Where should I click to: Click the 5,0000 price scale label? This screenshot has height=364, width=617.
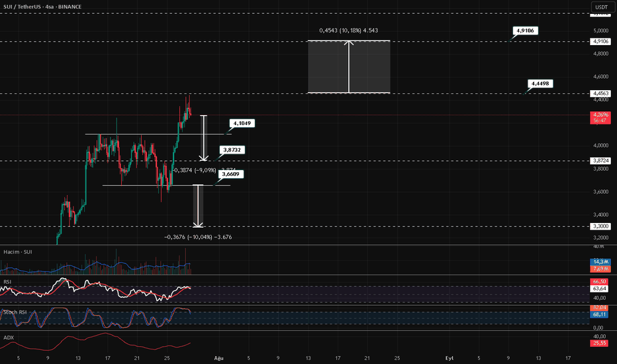coord(600,30)
